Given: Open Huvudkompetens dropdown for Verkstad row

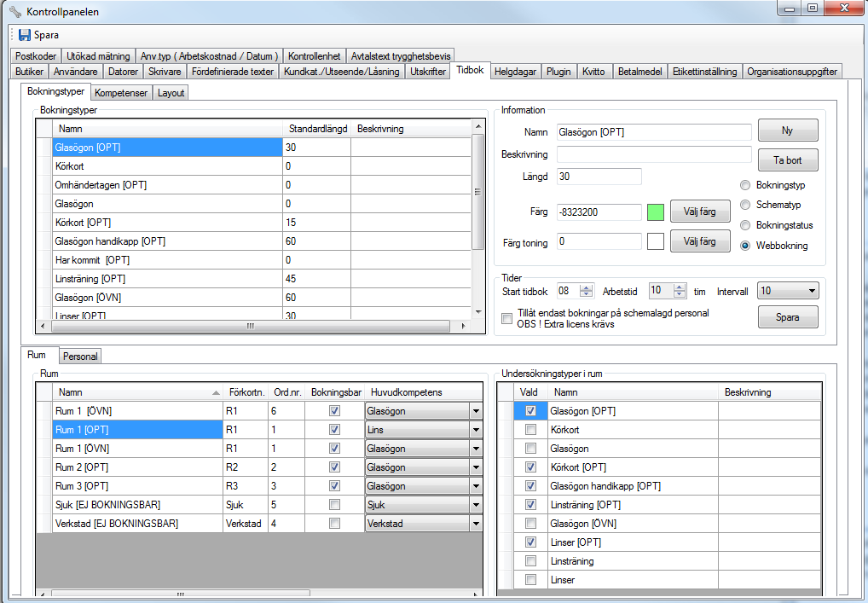Looking at the screenshot, I should click(476, 524).
